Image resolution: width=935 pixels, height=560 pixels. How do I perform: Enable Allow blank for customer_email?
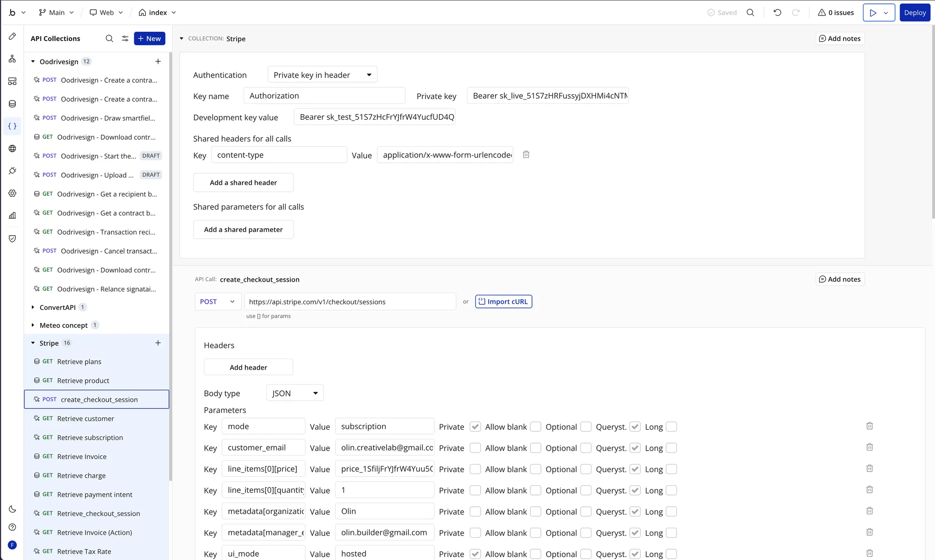click(x=536, y=448)
